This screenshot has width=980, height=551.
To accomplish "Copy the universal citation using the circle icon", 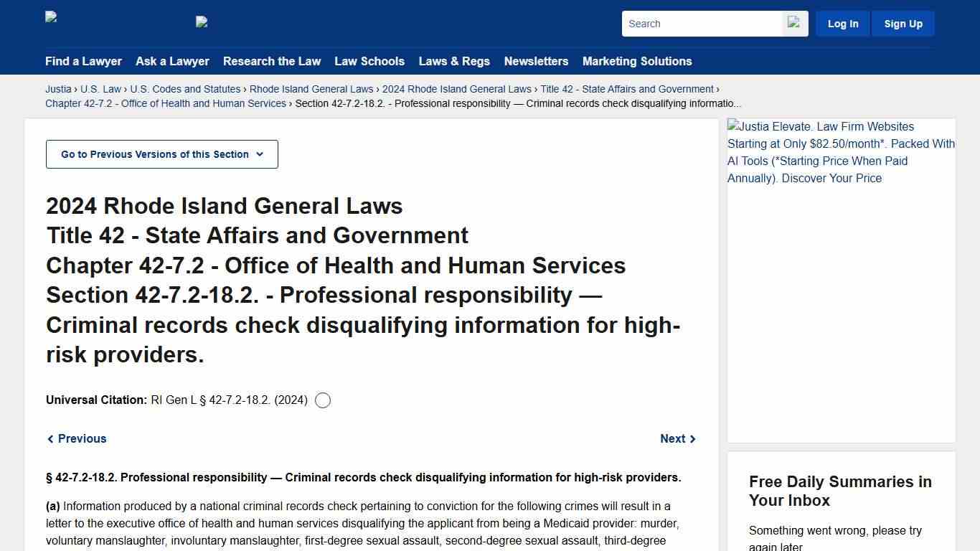I will 322,400.
